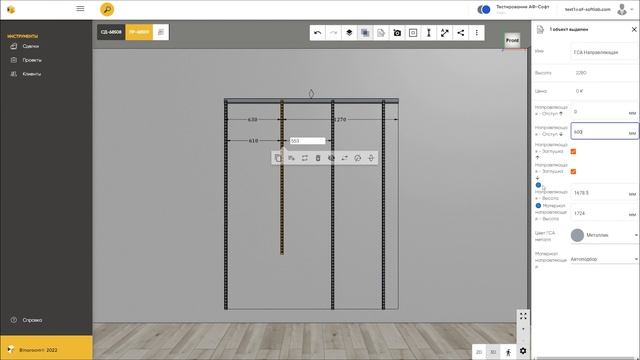Select the vertical dimension ruler tool
This screenshot has height=360, width=640.
click(x=429, y=33)
